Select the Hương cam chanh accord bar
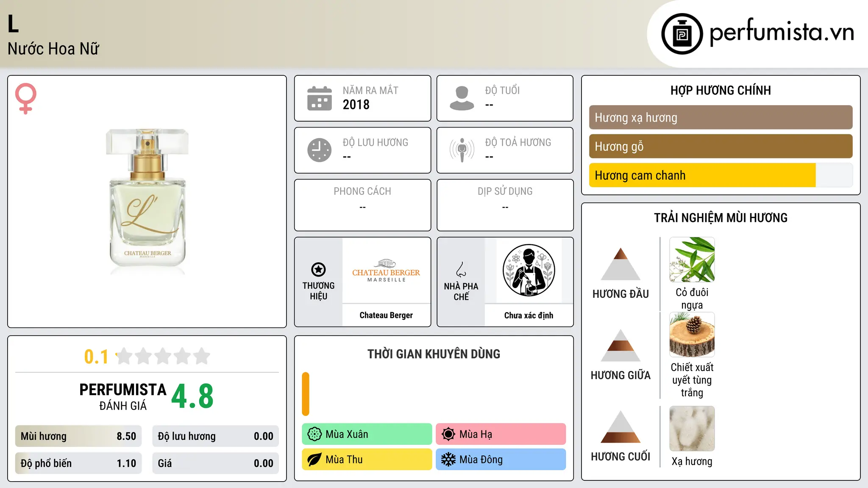868x488 pixels. (x=721, y=175)
